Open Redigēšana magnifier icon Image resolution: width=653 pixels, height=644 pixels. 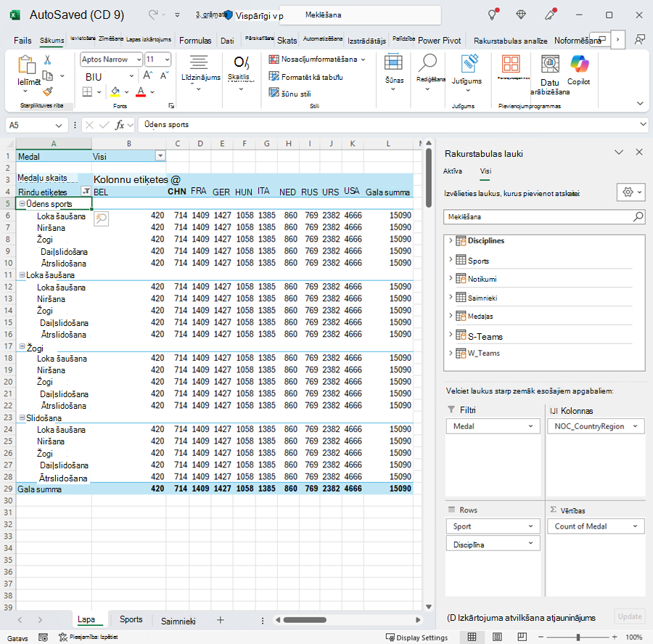point(427,63)
